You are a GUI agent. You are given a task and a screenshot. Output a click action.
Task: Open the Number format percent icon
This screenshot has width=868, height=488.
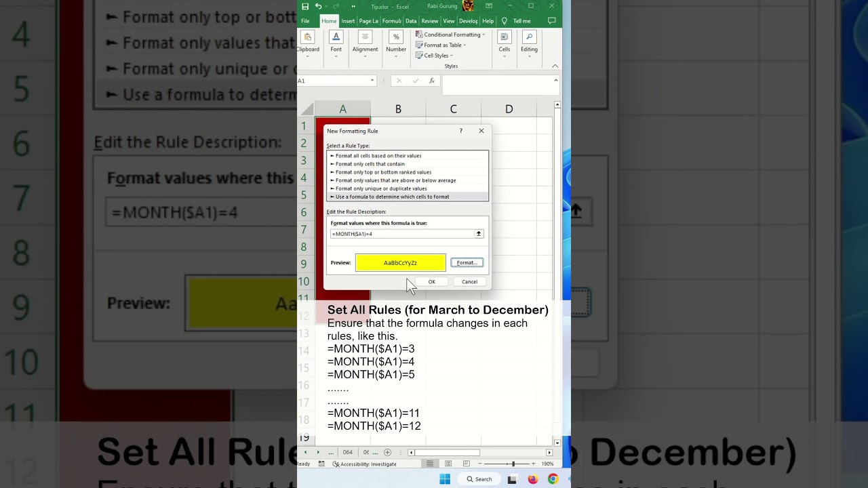[x=396, y=37]
